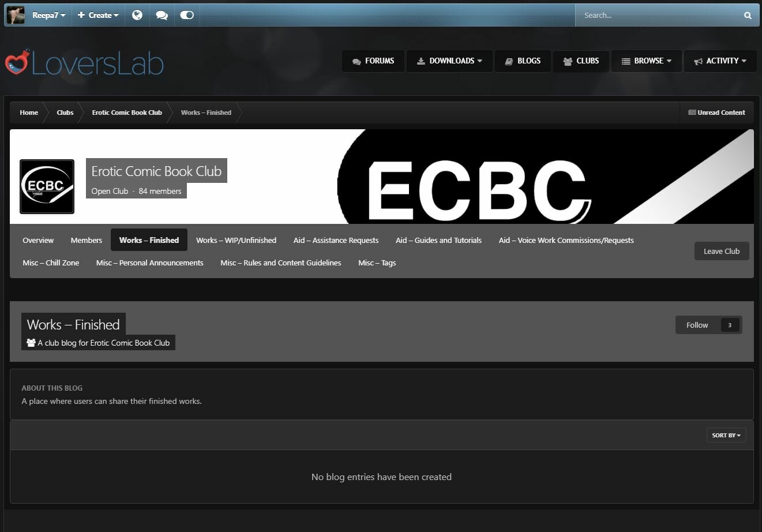The height and width of the screenshot is (532, 762).
Task: Open the Reepa7 account dropdown
Action: click(x=48, y=15)
